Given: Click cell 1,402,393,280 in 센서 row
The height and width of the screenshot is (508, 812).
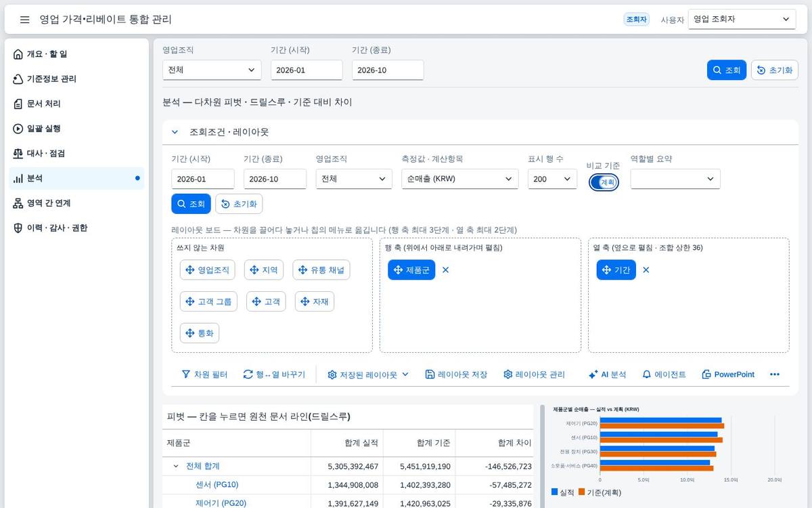Looking at the screenshot, I should click(x=420, y=485).
